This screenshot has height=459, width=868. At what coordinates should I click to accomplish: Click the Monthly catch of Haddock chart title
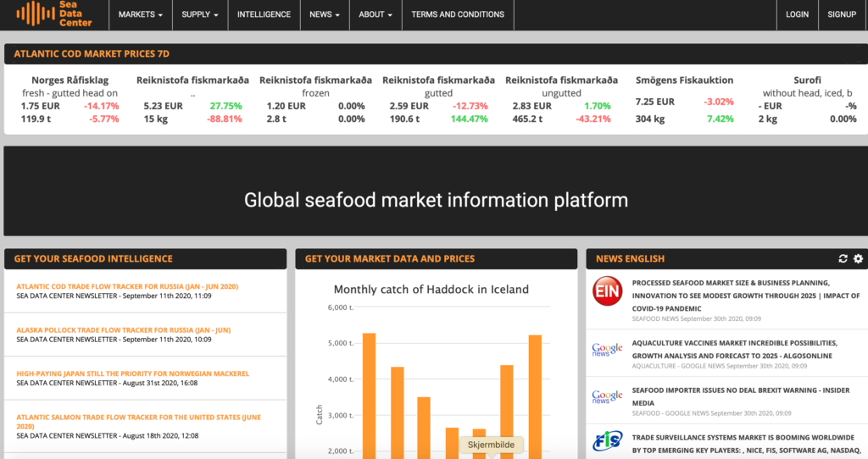(x=431, y=290)
